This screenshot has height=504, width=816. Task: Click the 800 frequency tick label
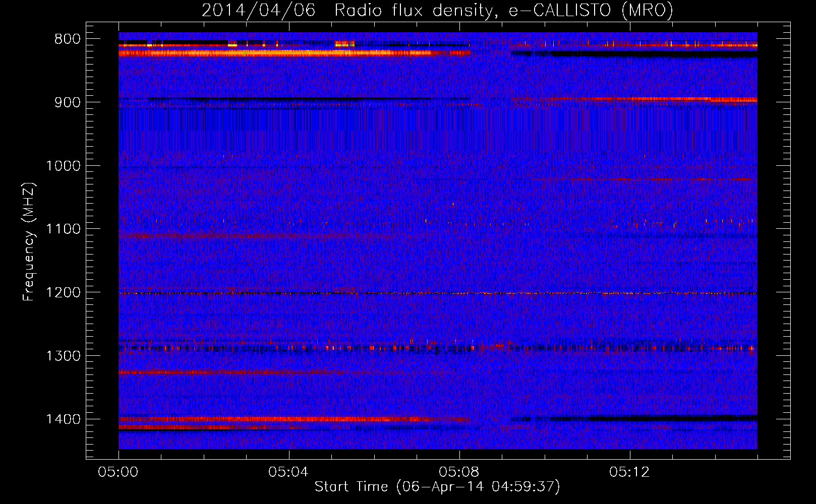coord(68,39)
